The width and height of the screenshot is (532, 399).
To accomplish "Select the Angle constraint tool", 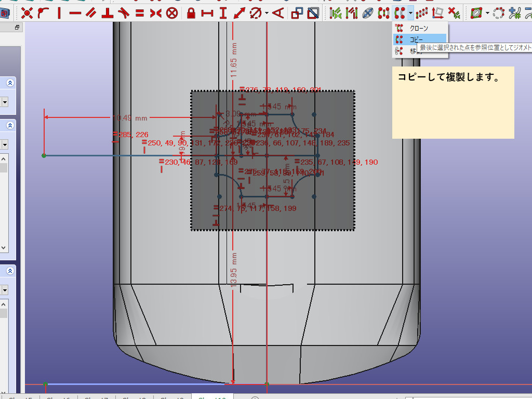I will [278, 13].
